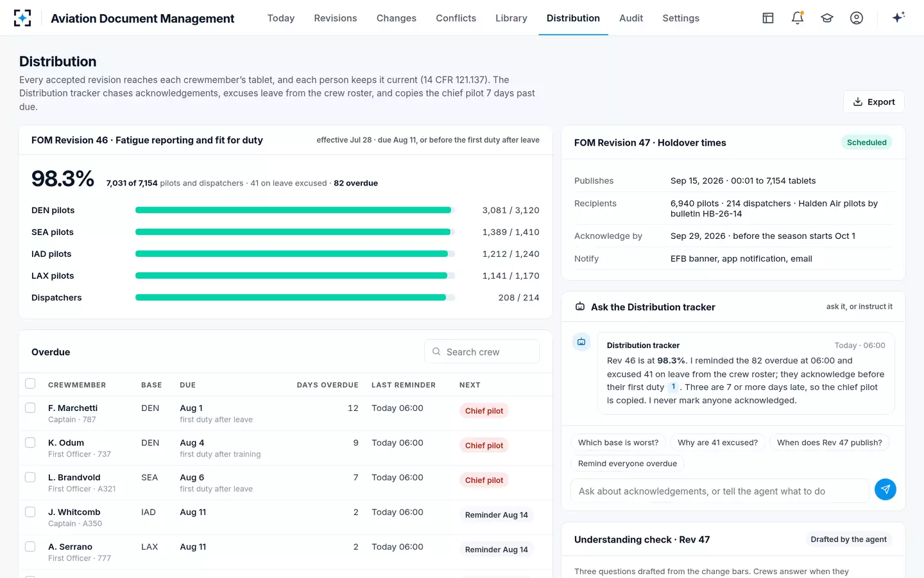Click the DEN pilots progress bar

tap(295, 210)
